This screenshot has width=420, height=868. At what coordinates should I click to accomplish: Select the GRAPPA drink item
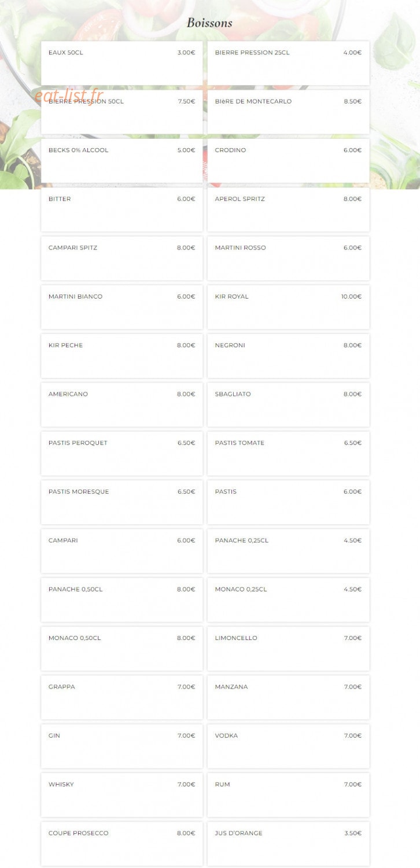click(x=122, y=697)
